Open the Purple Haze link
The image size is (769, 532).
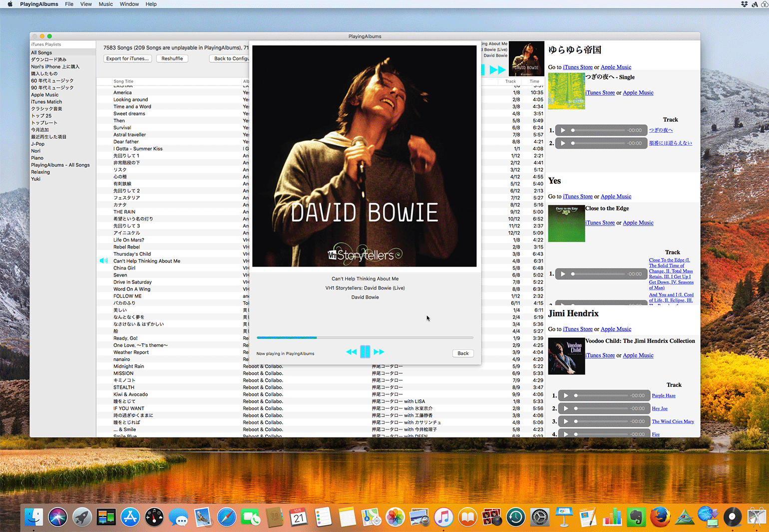coord(664,396)
